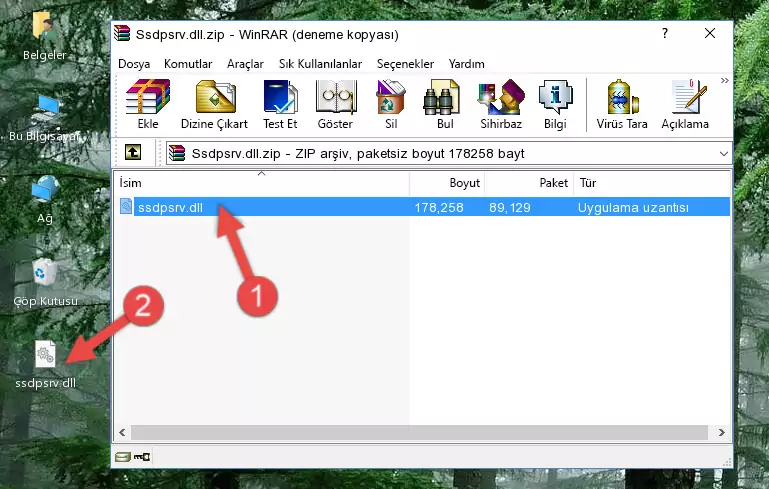Open the Seçenekler menu
The image size is (769, 489).
point(405,64)
